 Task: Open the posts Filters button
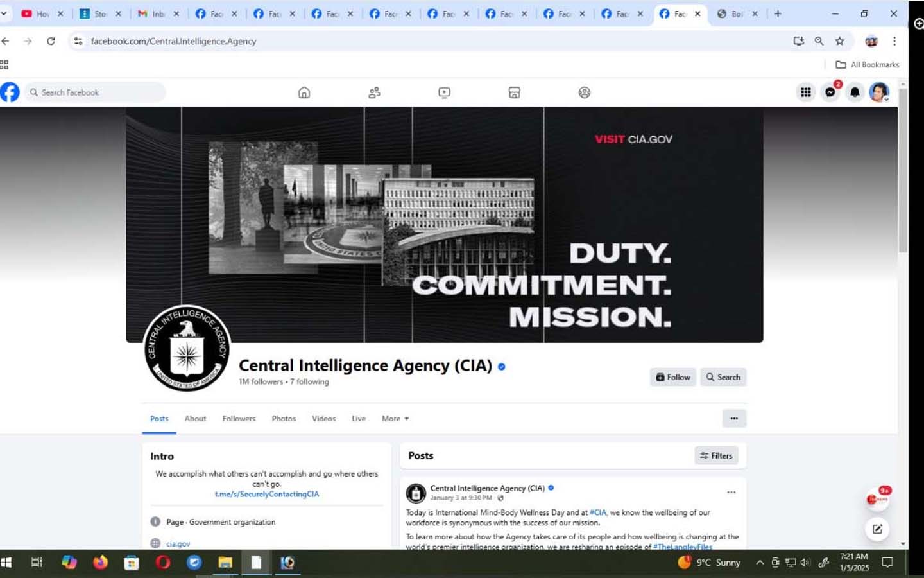point(716,455)
